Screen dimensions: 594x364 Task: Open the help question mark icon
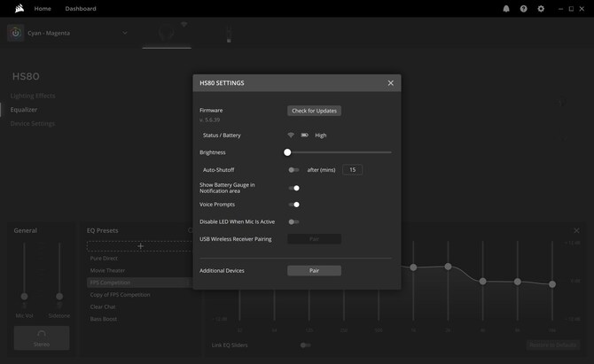(524, 9)
